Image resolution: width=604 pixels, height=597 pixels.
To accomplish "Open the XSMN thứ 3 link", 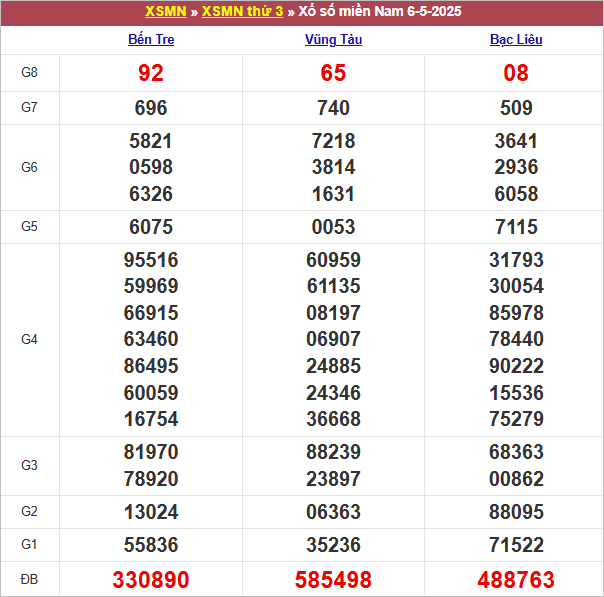I will click(242, 11).
